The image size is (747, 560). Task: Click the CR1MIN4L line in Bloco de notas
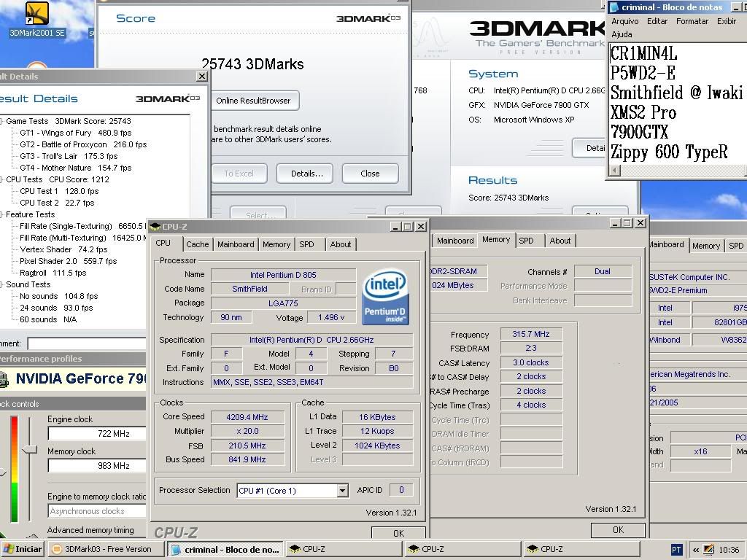pos(643,53)
